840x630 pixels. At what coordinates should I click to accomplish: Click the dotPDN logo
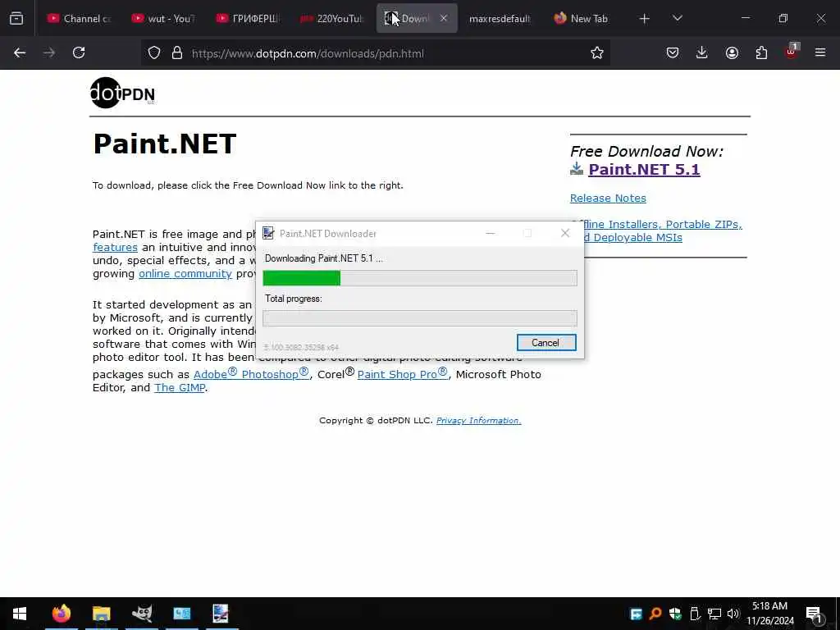pos(123,93)
